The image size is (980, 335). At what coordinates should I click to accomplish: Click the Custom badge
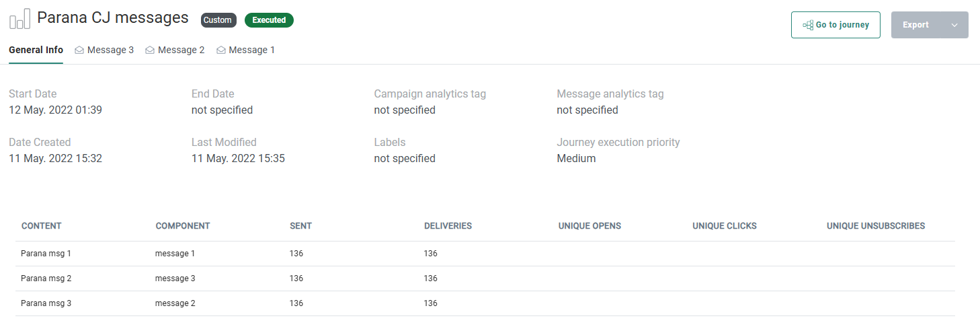point(218,20)
